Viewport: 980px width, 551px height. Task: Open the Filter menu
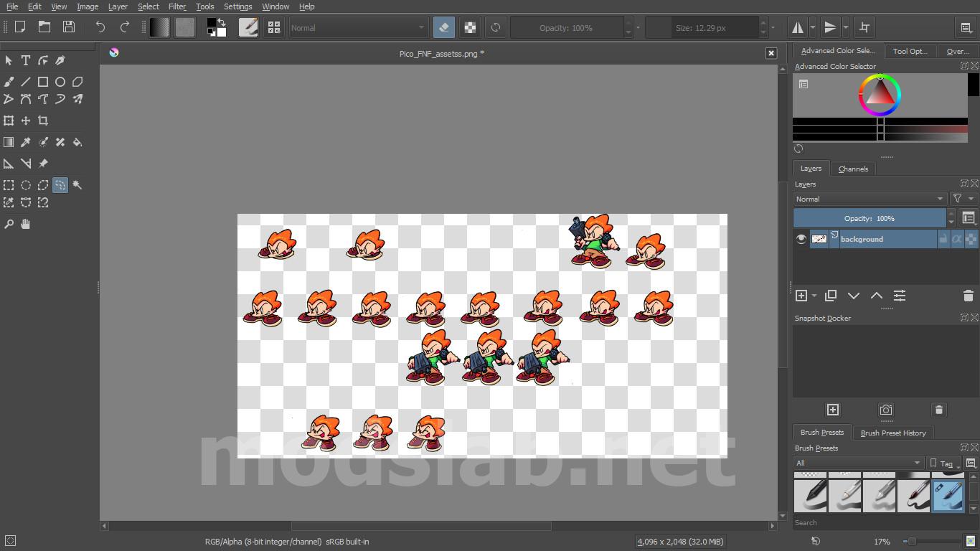(x=177, y=6)
